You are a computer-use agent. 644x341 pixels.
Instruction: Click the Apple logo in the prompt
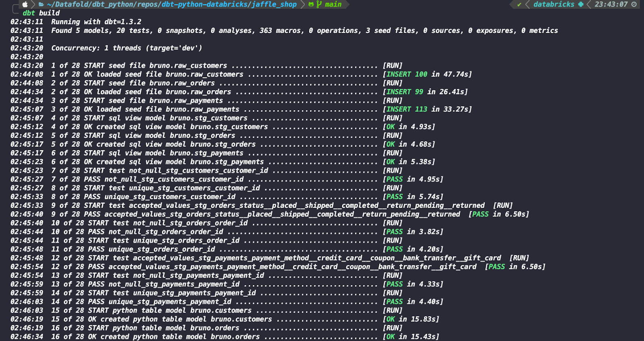pos(25,4)
